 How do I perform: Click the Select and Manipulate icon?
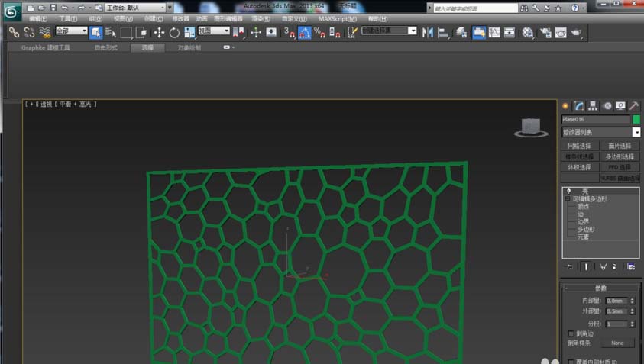[256, 32]
